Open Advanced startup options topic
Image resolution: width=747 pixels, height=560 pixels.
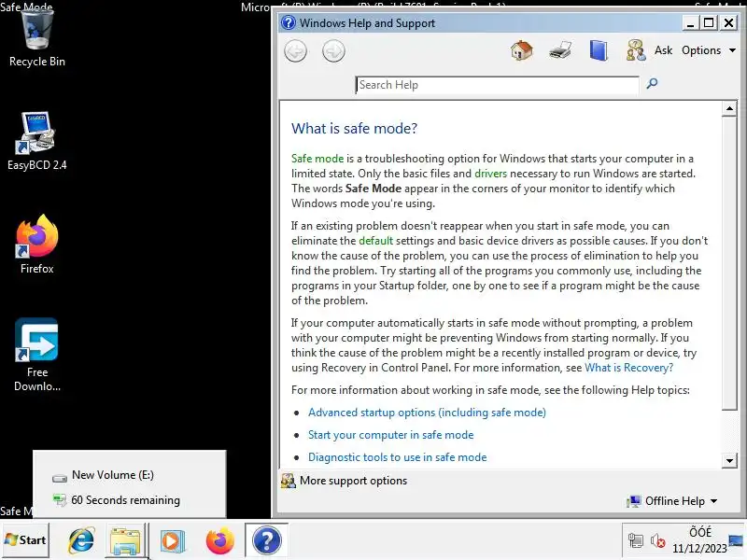tap(427, 413)
